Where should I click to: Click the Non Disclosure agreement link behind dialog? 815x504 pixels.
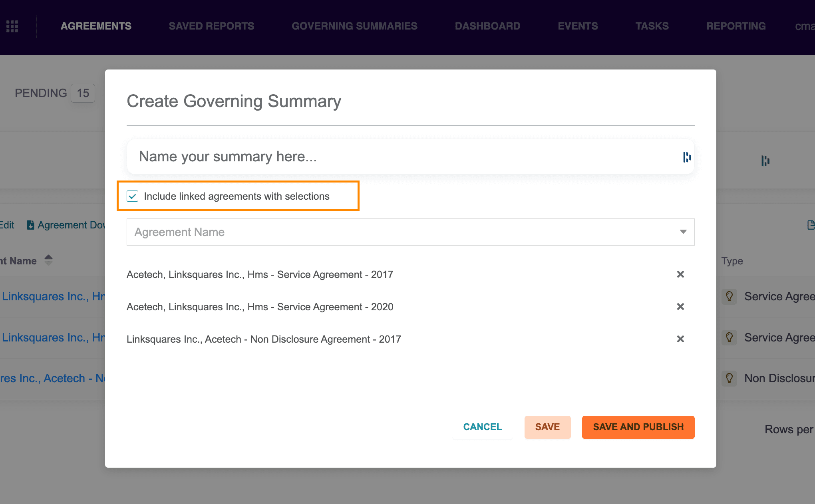[52, 378]
